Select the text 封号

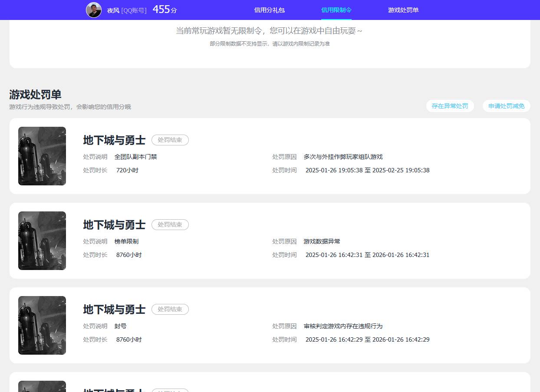point(121,326)
